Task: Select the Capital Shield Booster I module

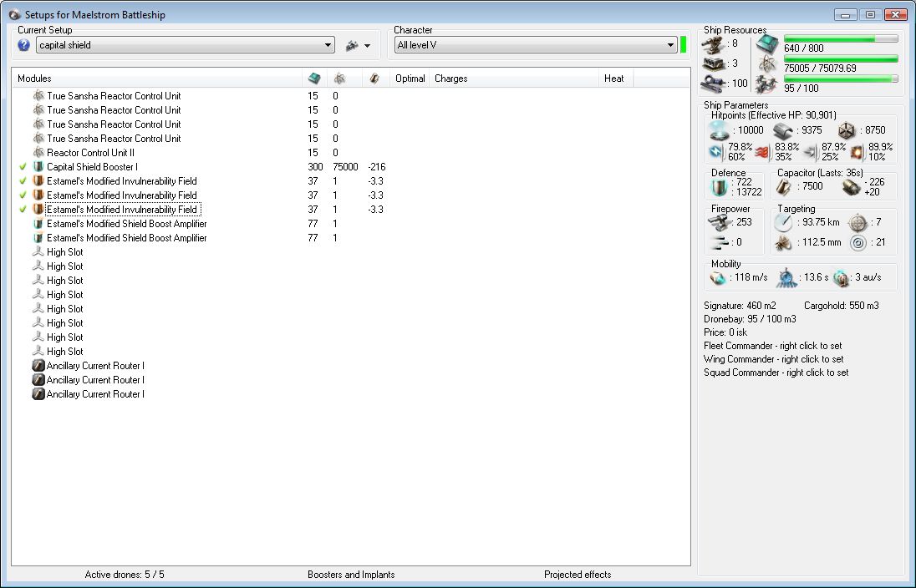Action: pyautogui.click(x=92, y=167)
